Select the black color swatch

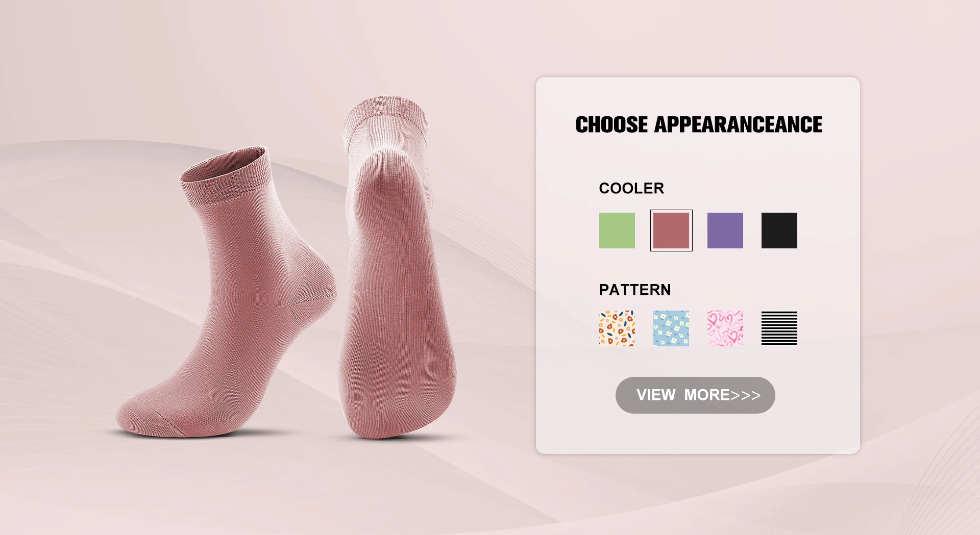pos(779,231)
